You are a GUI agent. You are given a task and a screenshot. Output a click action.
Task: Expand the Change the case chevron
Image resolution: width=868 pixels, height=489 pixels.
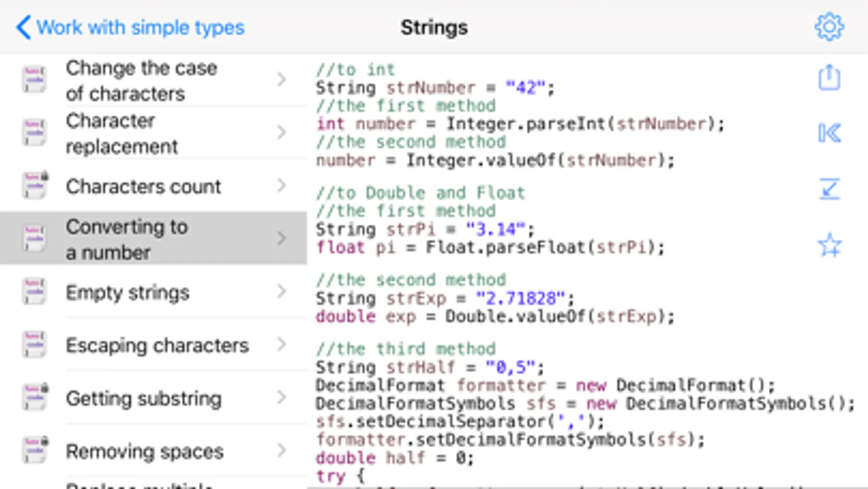(x=281, y=80)
